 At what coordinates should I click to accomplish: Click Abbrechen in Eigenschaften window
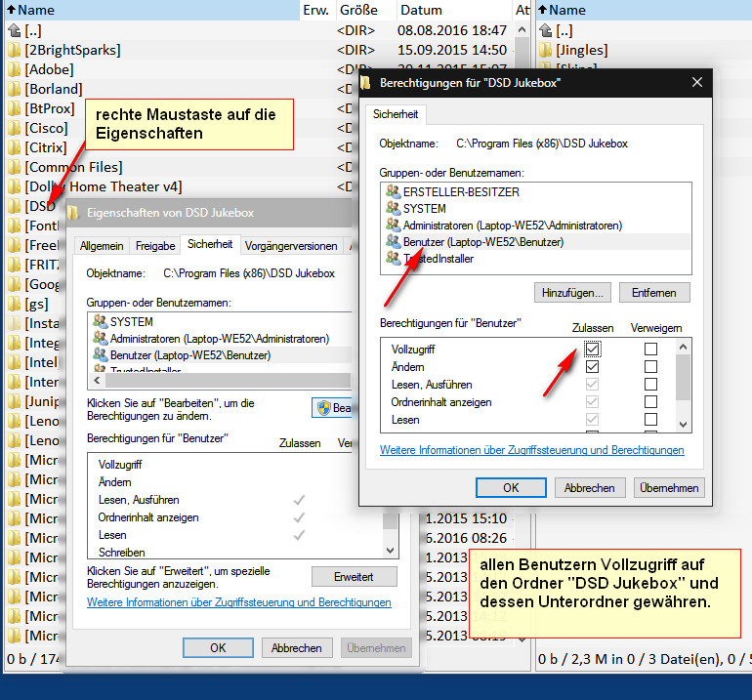coord(296,648)
